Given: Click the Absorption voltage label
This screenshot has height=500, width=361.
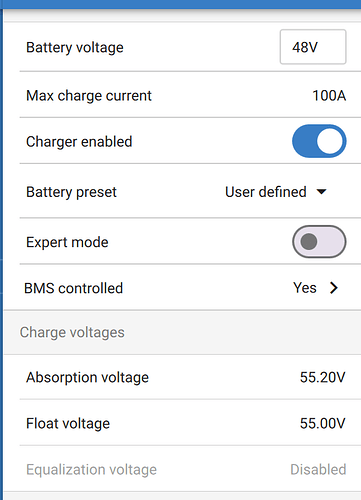Looking at the screenshot, I should (x=88, y=378).
